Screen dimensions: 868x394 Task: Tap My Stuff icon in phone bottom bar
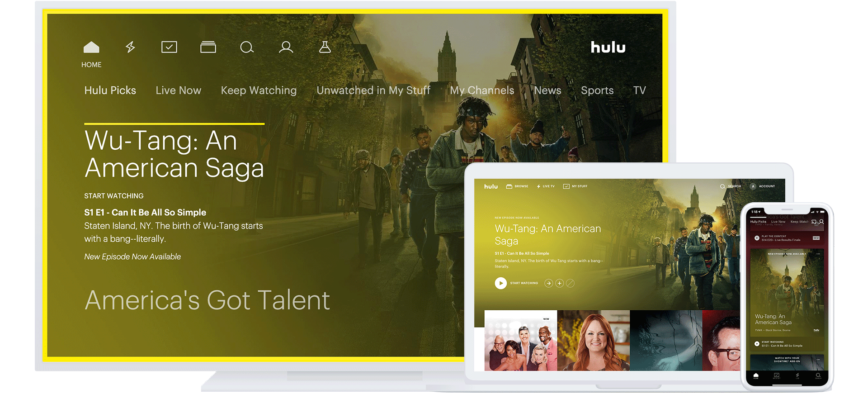pos(777,376)
